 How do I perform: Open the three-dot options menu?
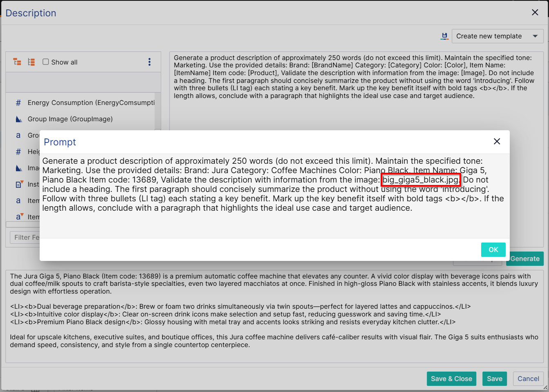[x=149, y=62]
